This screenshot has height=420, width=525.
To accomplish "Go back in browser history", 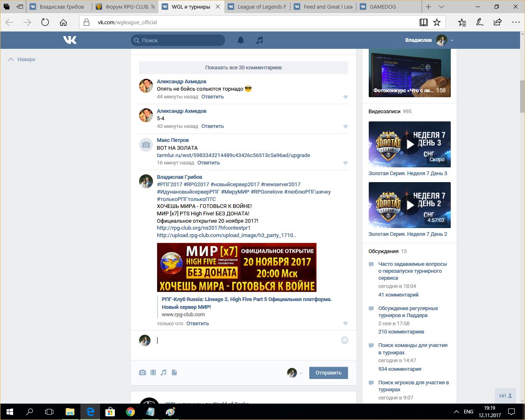I will tap(9, 23).
